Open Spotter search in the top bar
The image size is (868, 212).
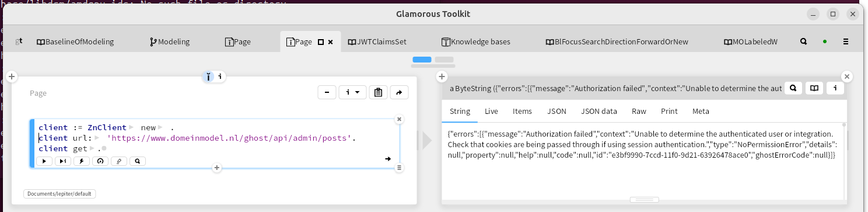tap(803, 41)
